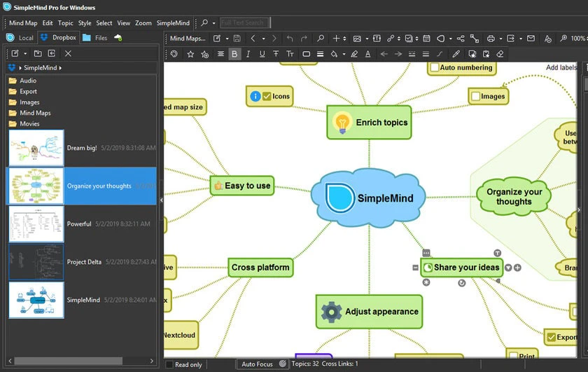Open the search options dropdown in menu bar
This screenshot has width=588, height=372.
tap(213, 23)
